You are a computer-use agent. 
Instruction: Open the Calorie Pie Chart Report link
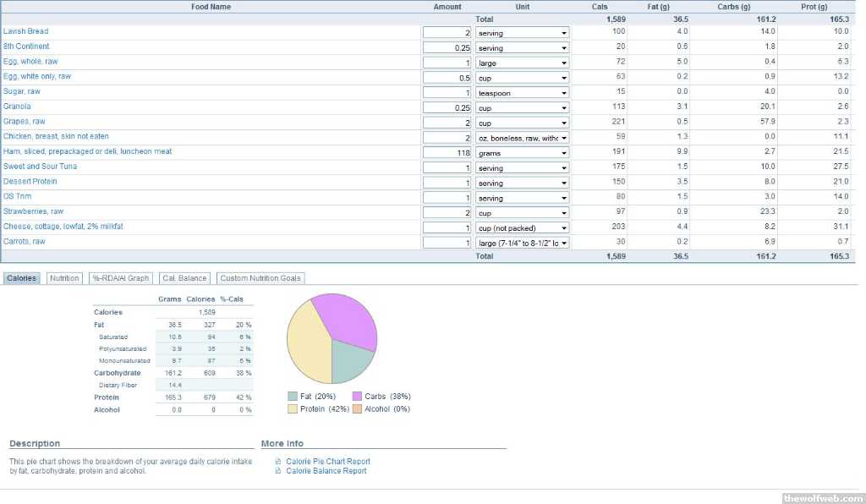coord(327,462)
